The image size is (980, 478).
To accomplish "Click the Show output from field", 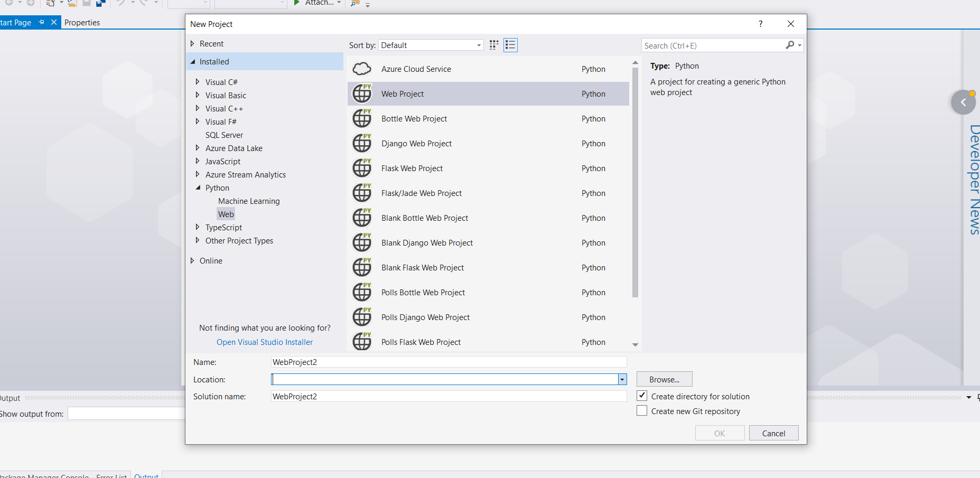I will tap(126, 414).
